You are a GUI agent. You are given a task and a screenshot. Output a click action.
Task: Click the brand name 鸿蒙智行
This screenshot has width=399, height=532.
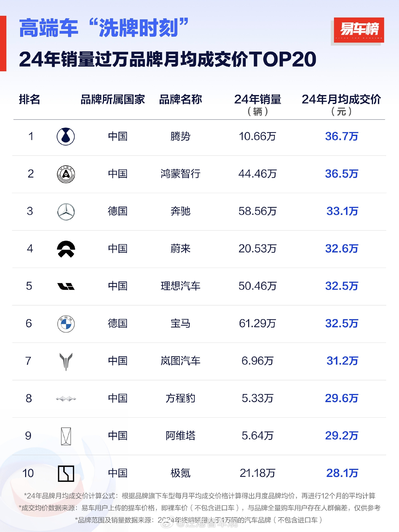pos(180,174)
